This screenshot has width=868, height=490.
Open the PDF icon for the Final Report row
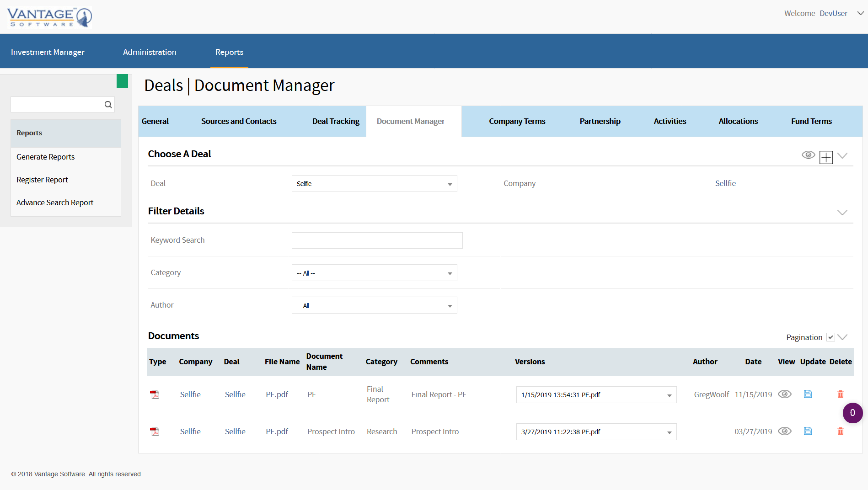(x=155, y=394)
